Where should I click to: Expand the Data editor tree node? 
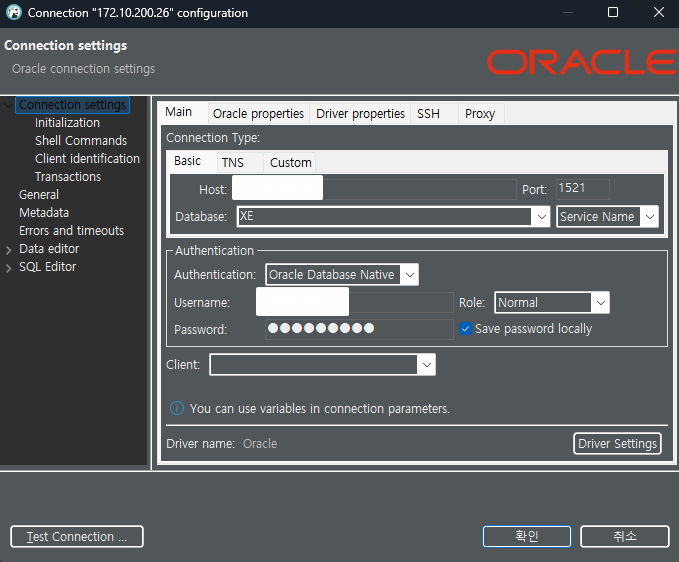[8, 250]
